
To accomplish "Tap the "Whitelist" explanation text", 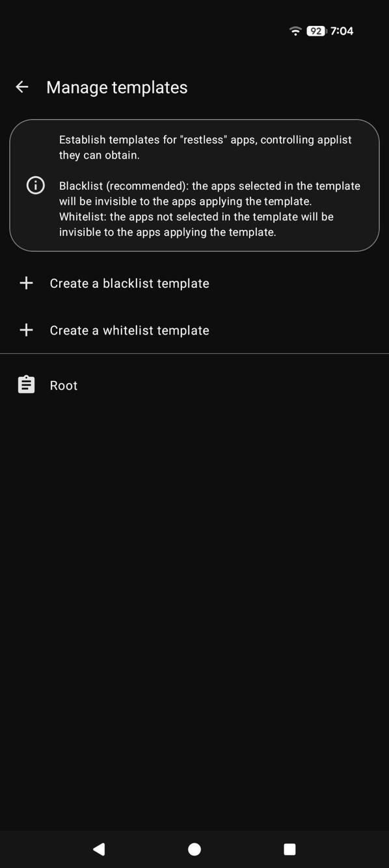I will (208, 224).
